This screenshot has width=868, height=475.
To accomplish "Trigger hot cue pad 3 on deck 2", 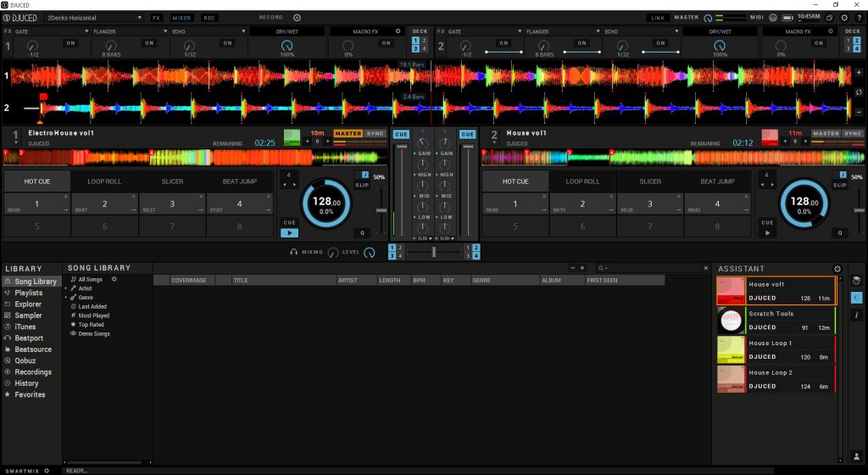I will tap(650, 204).
